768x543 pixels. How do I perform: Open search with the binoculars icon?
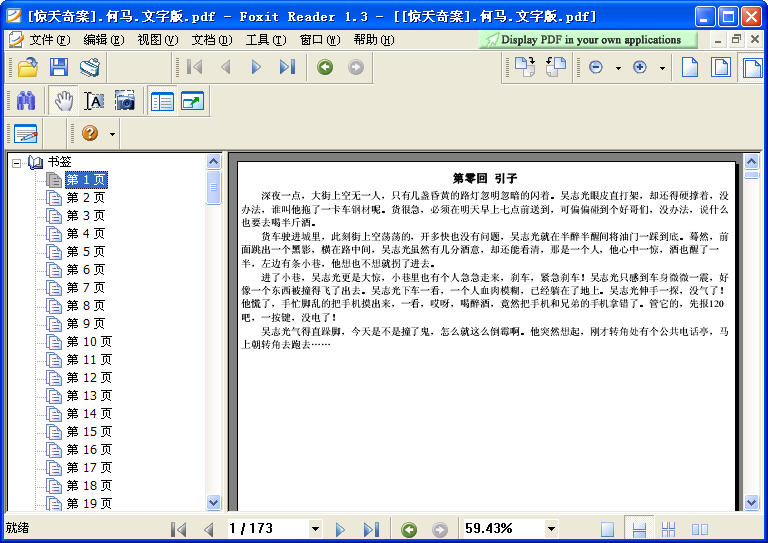pos(26,101)
